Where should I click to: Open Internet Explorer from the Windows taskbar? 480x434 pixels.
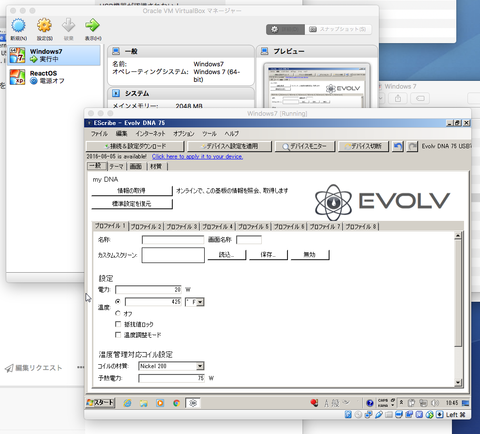point(127,403)
